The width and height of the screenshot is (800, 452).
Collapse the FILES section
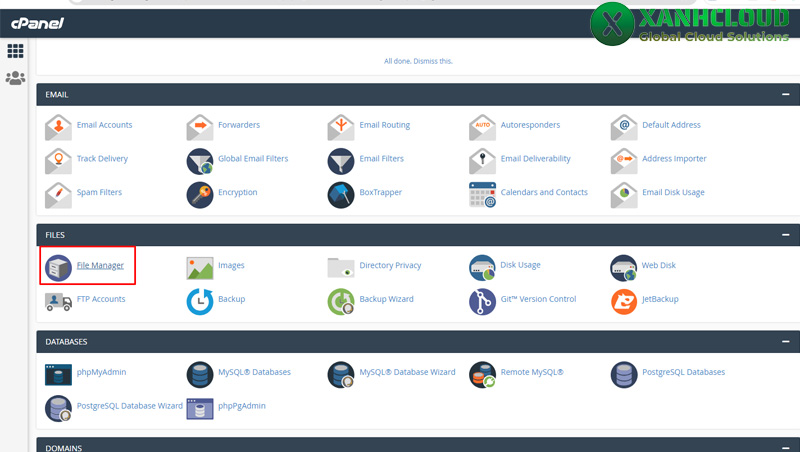click(785, 235)
